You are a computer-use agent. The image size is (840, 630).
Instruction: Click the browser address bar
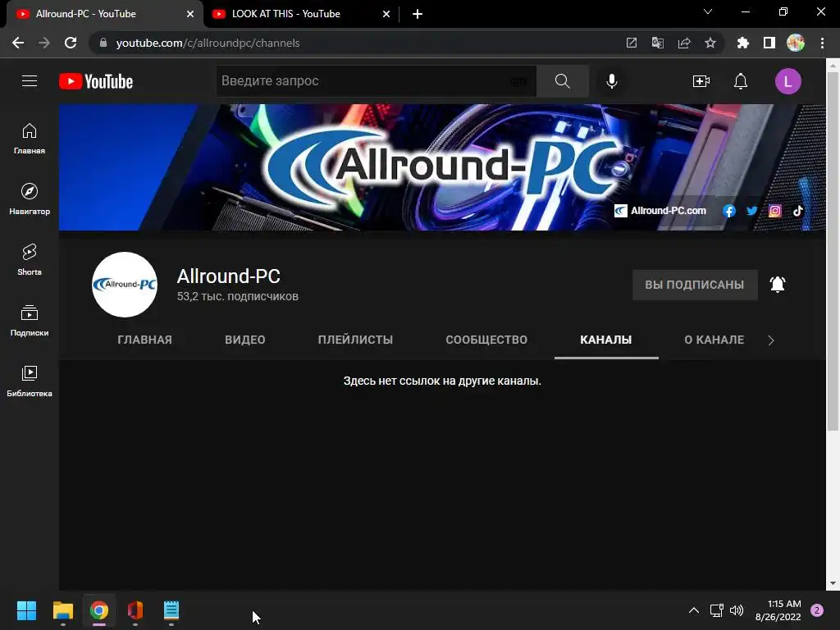[x=354, y=43]
